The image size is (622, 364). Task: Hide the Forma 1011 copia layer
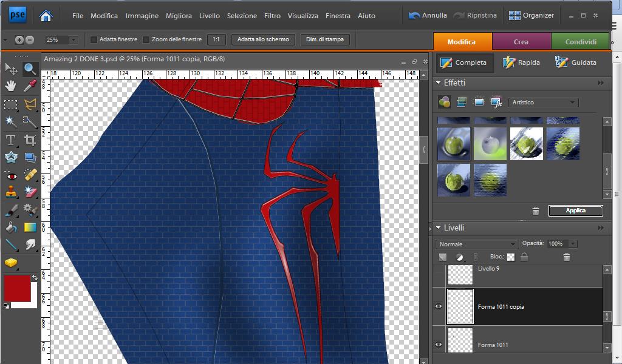click(x=439, y=306)
